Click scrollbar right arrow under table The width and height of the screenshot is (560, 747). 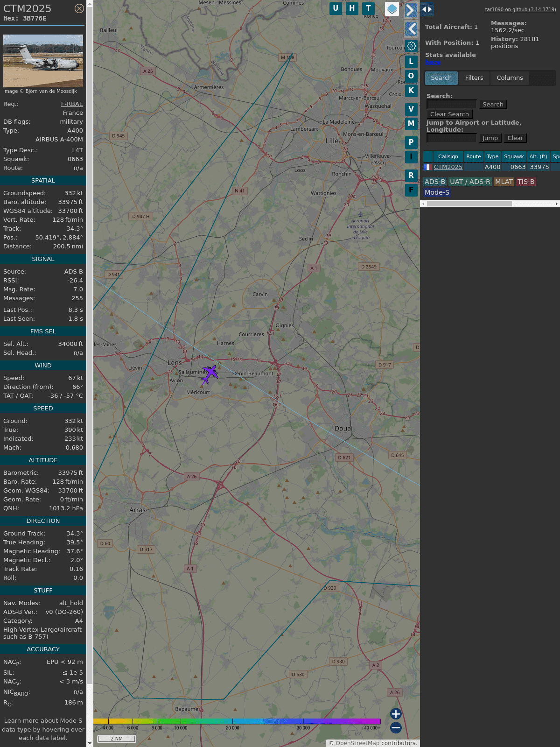[556, 204]
